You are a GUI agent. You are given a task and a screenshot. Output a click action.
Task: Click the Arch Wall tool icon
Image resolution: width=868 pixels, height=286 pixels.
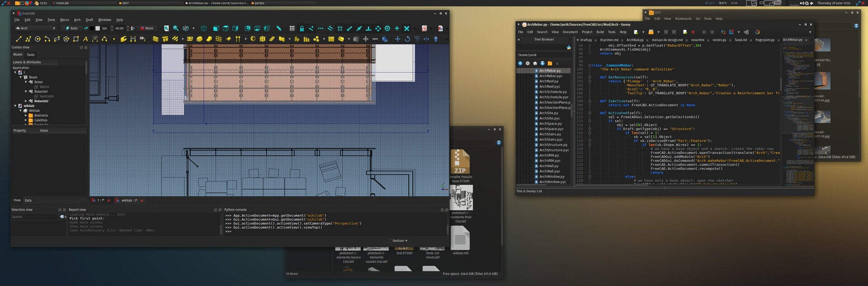click(156, 39)
